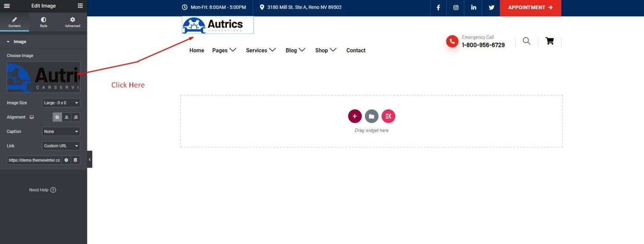This screenshot has width=644, height=244.
Task: Click the dynamic tags icon beside URL
Action: pos(75,160)
